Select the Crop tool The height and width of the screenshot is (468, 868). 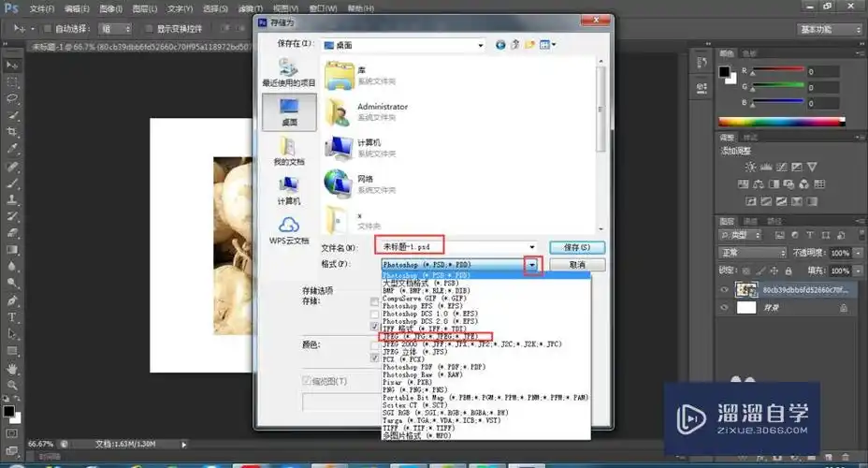(x=11, y=132)
